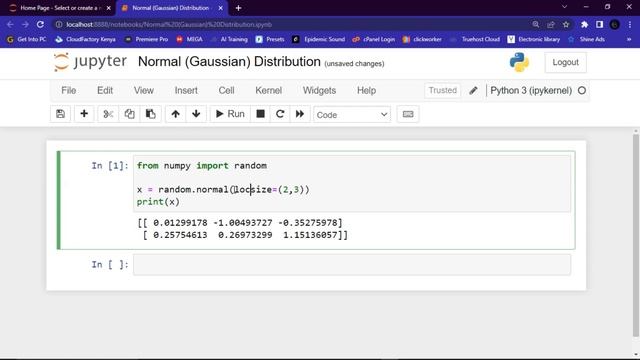The height and width of the screenshot is (360, 640).
Task: Interrupt the kernel with stop icon
Action: (x=260, y=114)
